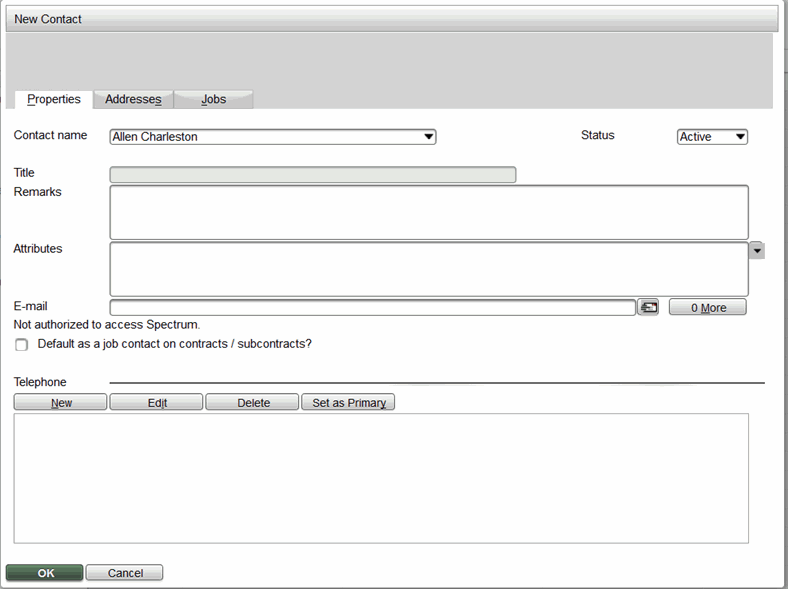The width and height of the screenshot is (788, 589).
Task: Focus the E-mail input field
Action: point(372,308)
